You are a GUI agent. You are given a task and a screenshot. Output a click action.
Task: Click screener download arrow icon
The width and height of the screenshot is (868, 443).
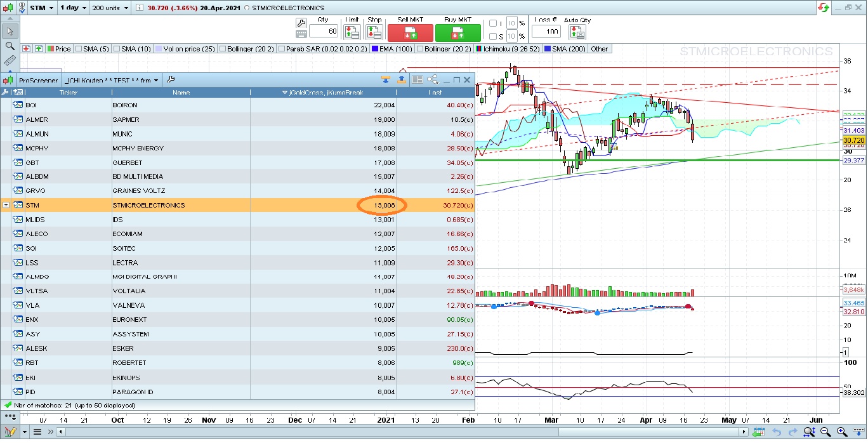pyautogui.click(x=385, y=80)
